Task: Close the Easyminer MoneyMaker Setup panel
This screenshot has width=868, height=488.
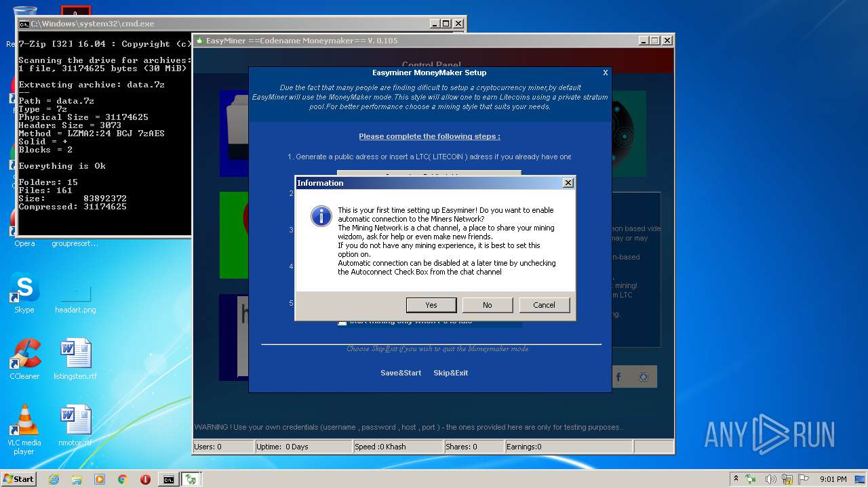Action: click(x=606, y=73)
